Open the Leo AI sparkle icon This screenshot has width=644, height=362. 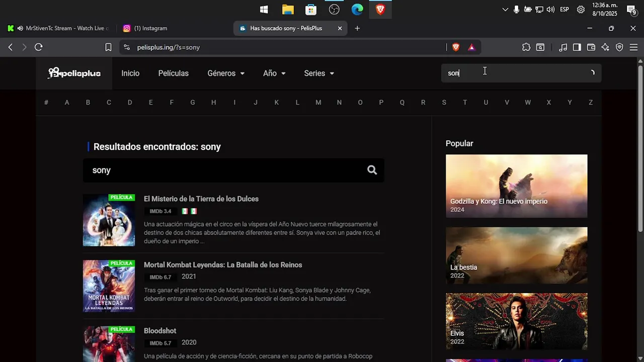(x=605, y=47)
